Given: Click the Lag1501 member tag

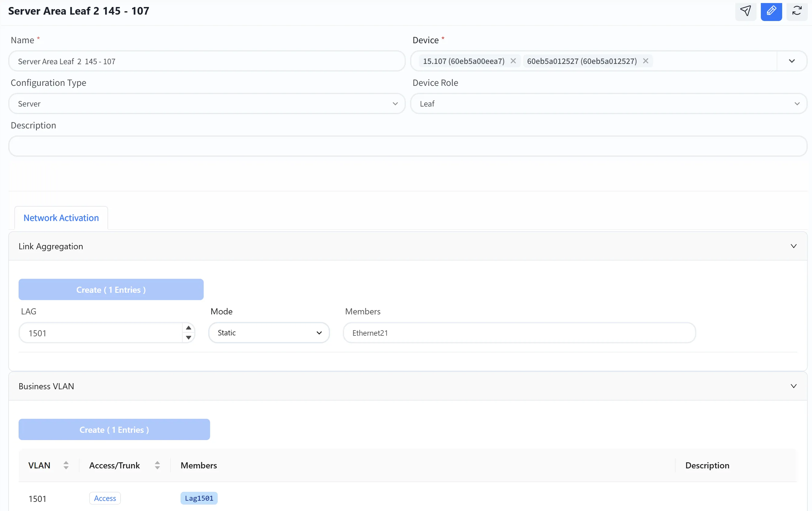Looking at the screenshot, I should tap(199, 498).
